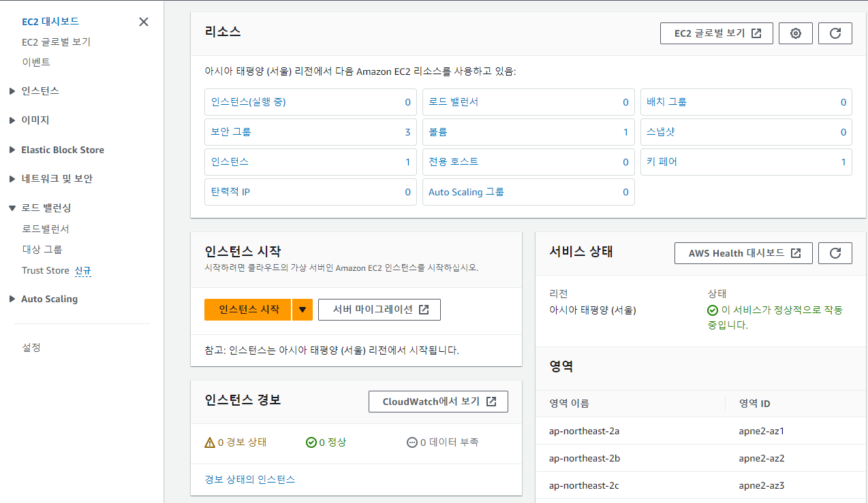Open AWS Health 대시보드 button
The image size is (868, 503).
pos(744,253)
